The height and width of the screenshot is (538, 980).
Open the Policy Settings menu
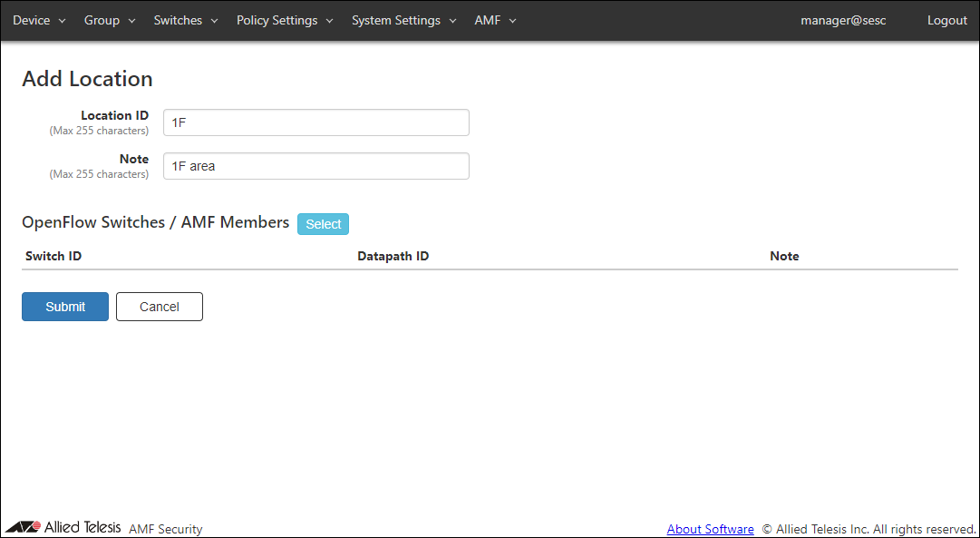click(x=285, y=20)
